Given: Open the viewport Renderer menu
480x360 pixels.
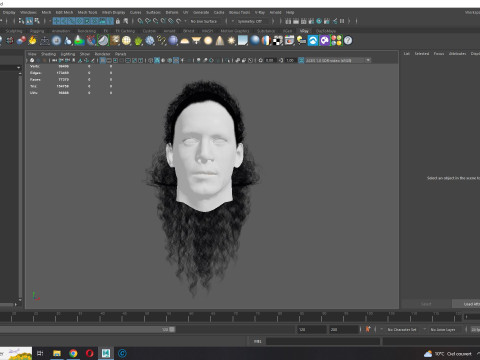Looking at the screenshot, I should click(x=102, y=54).
